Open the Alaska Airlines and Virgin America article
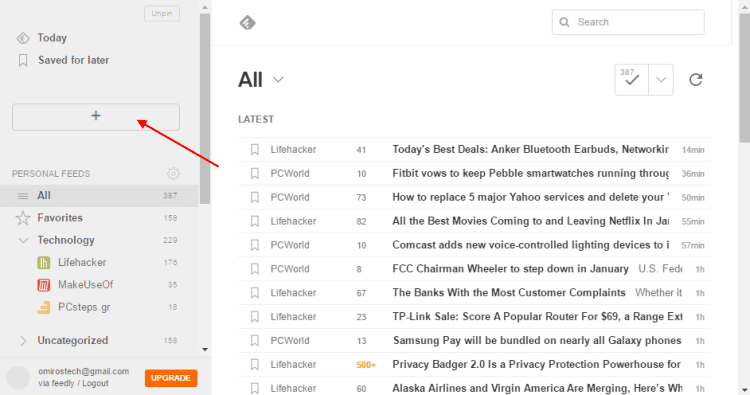This screenshot has width=750, height=395. click(x=537, y=388)
